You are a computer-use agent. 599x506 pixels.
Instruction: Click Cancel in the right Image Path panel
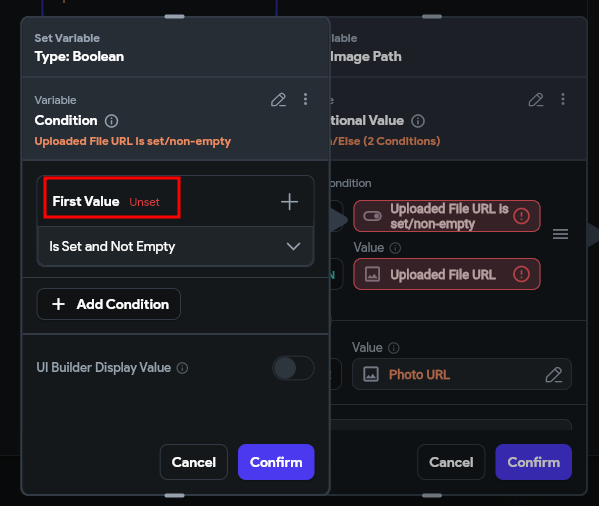click(451, 462)
